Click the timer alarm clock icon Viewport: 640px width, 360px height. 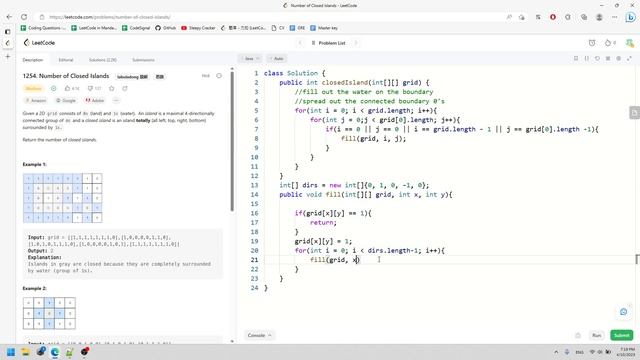coord(592,42)
